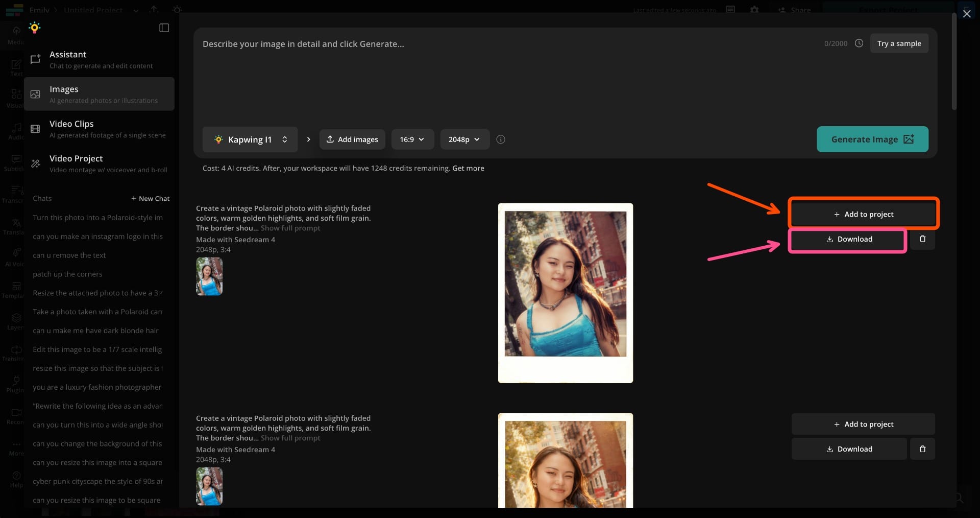Open the first generated Polaroid image preview
This screenshot has height=518, width=980.
tap(566, 293)
